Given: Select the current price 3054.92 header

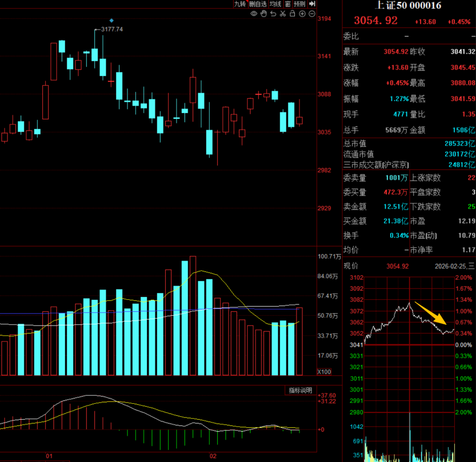Looking at the screenshot, I should point(376,21).
